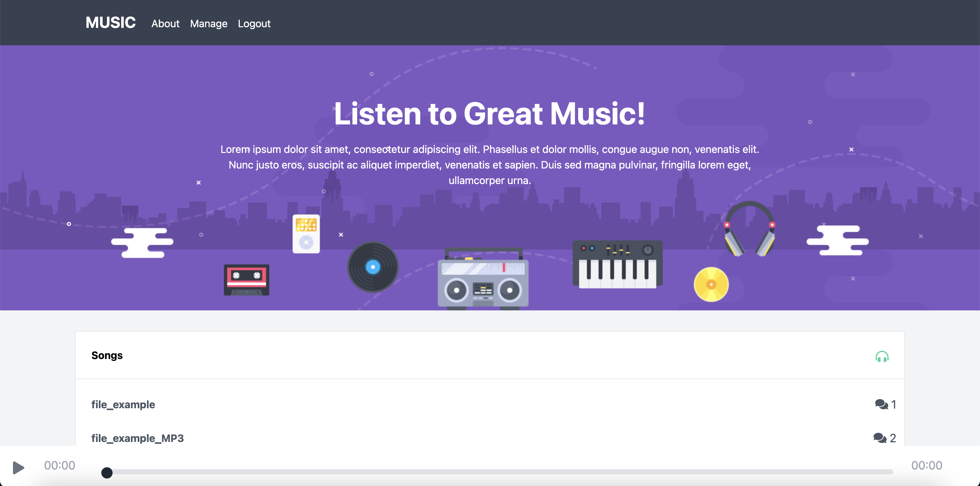Open the file_example song
The width and height of the screenshot is (980, 486).
click(123, 404)
